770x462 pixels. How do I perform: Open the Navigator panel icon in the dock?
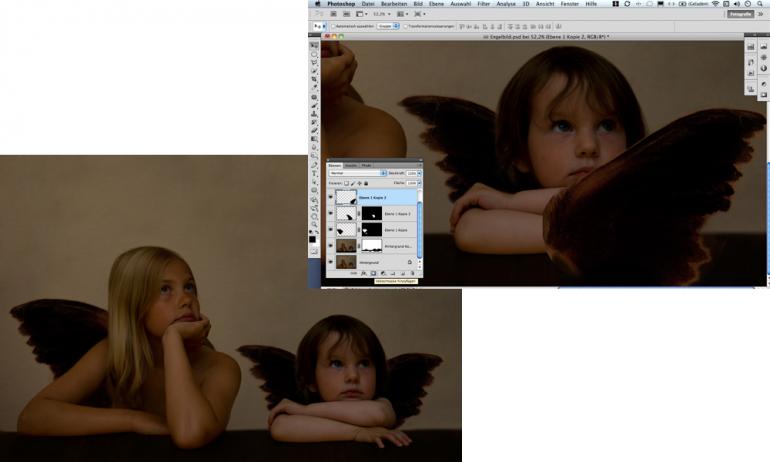pyautogui.click(x=763, y=57)
